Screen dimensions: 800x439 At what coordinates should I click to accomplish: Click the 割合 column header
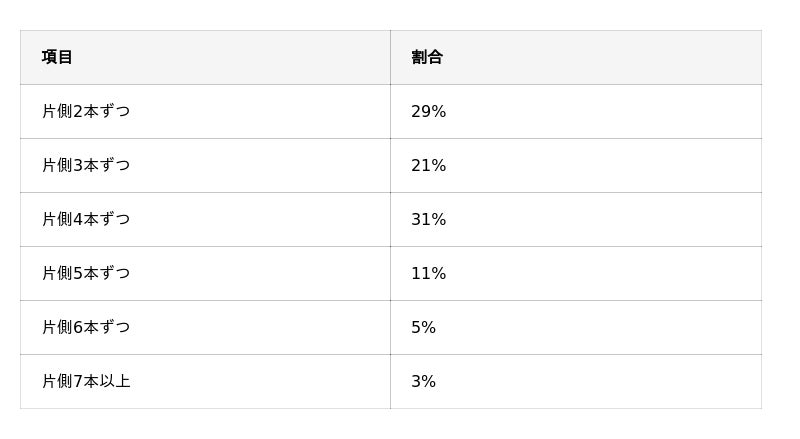click(427, 57)
